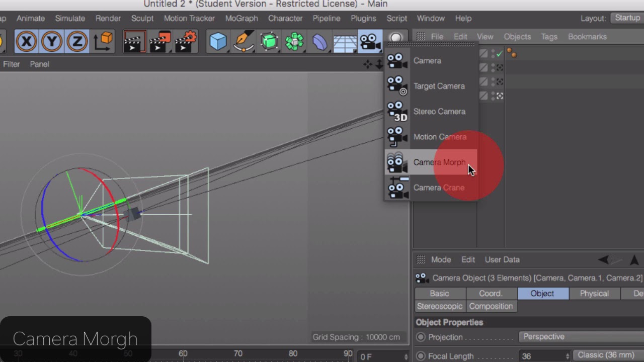Open the Plugins menu
Screen dimensions: 644x362
(363, 18)
